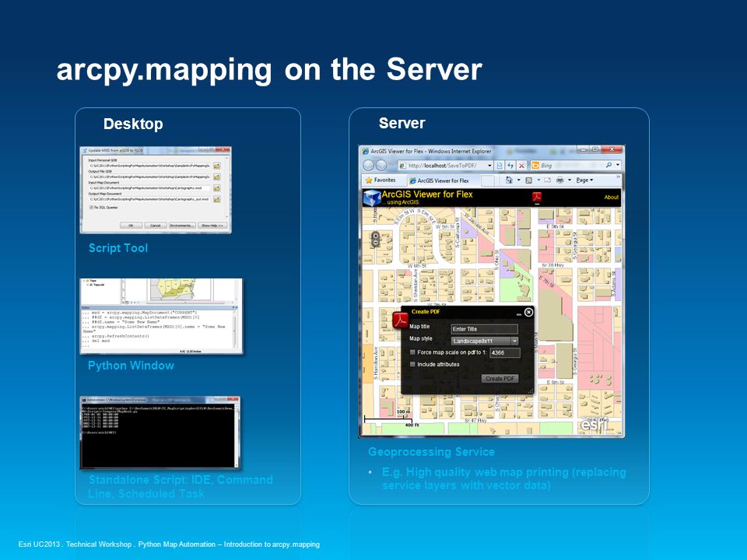The height and width of the screenshot is (560, 747).
Task: Click the Python Window screenshot thumbnail
Action: coord(161,317)
